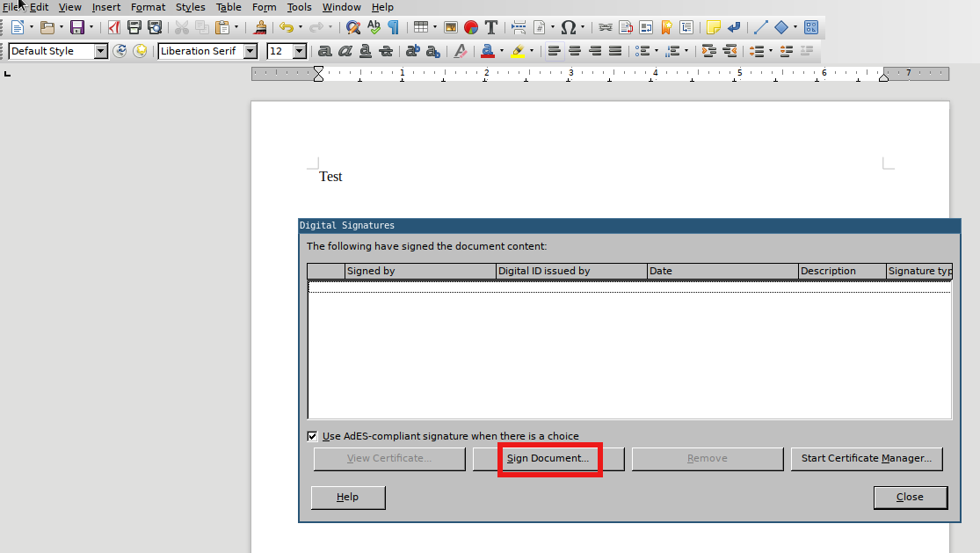Click the Center alignment icon
Viewport: 980px width, 553px height.
[575, 51]
